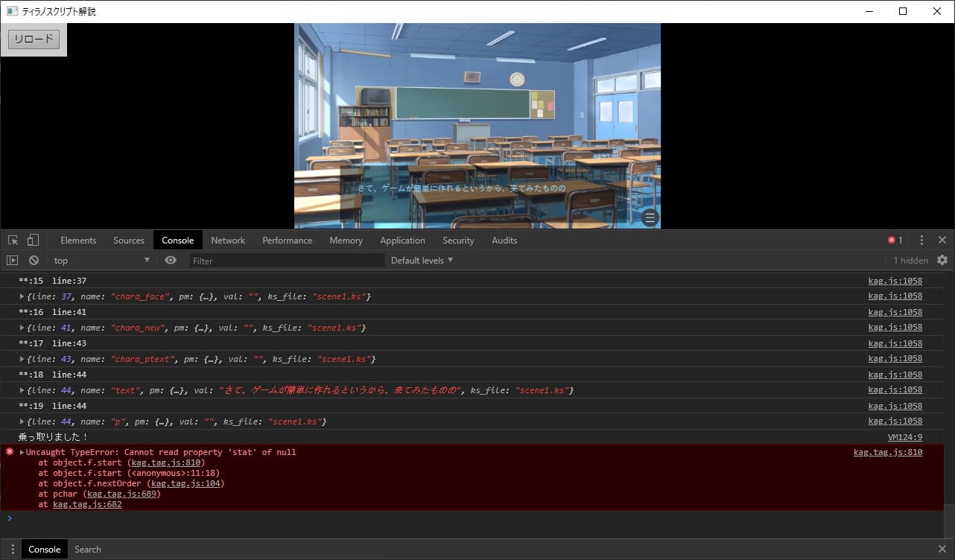
Task: Toggle the live expression eye icon
Action: click(x=171, y=261)
